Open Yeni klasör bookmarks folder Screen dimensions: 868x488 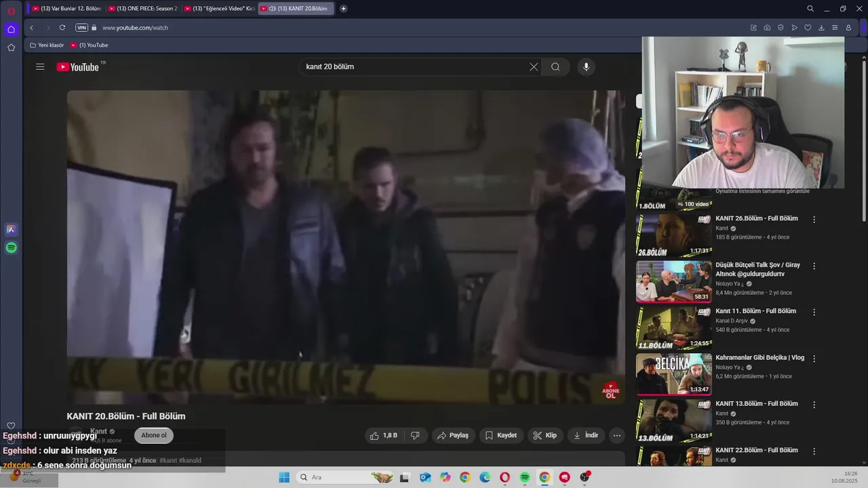pos(47,45)
